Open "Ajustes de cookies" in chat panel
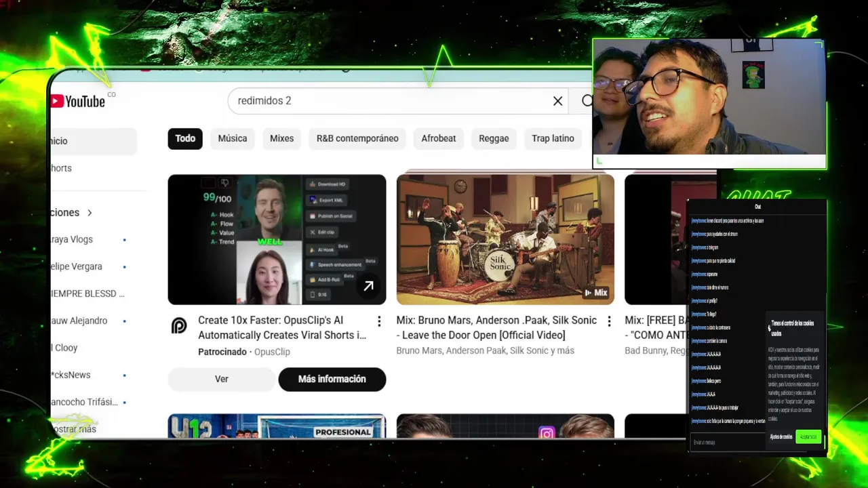The image size is (868, 488). pyautogui.click(x=781, y=437)
